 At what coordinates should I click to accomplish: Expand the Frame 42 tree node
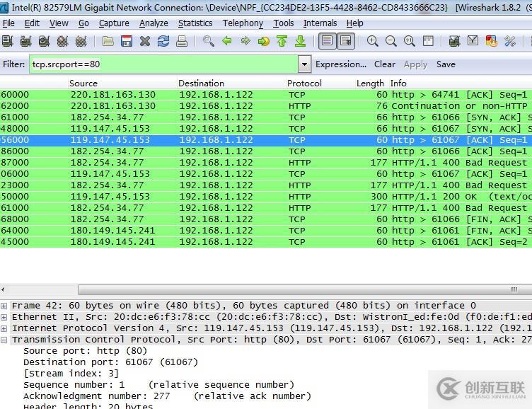pos(4,306)
